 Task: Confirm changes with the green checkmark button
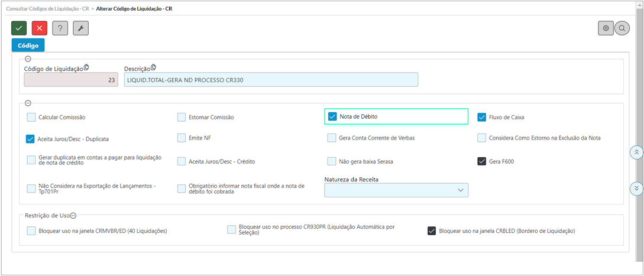click(18, 28)
